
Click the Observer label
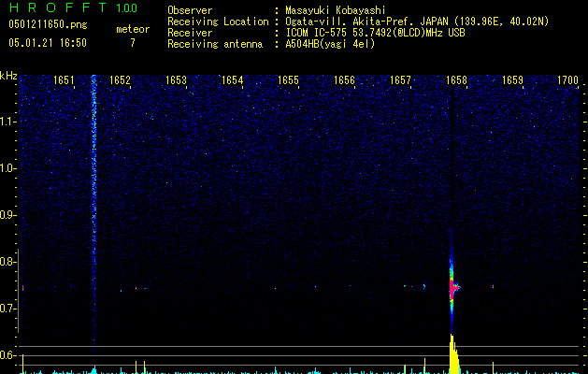click(190, 10)
